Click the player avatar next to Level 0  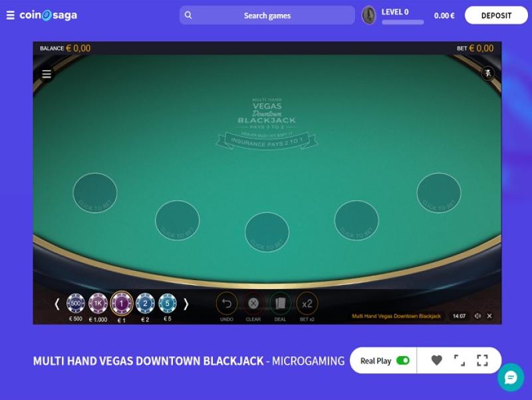pos(369,15)
